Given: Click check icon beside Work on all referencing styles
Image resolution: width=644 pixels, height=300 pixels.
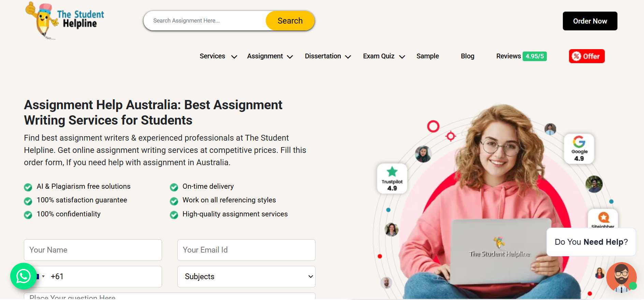Looking at the screenshot, I should (x=174, y=201).
